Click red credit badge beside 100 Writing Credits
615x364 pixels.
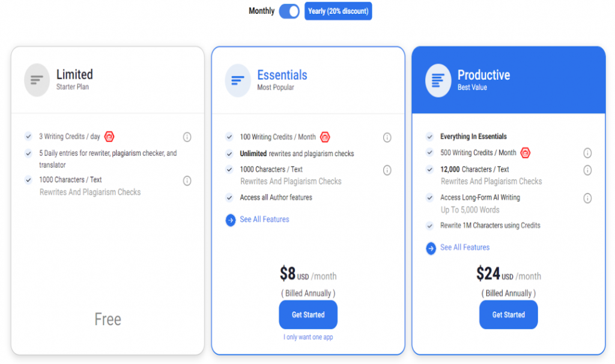click(325, 137)
